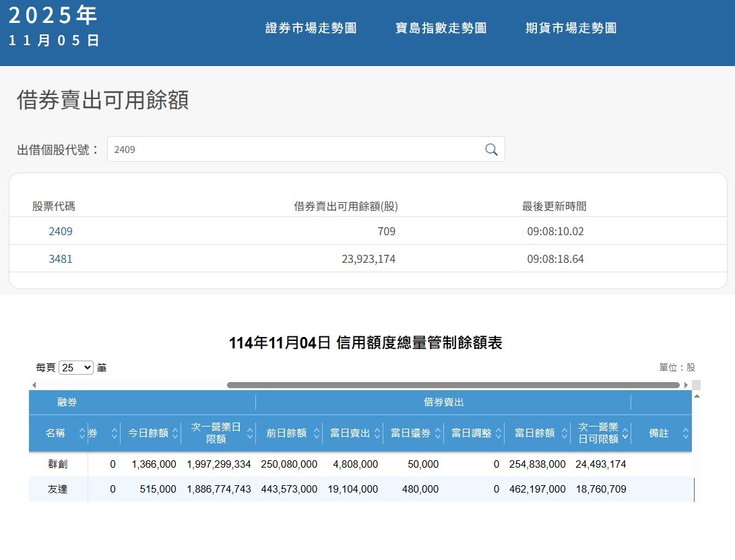Open 寶島指數走勢圖 in top navigation
This screenshot has width=735, height=560.
click(x=441, y=28)
